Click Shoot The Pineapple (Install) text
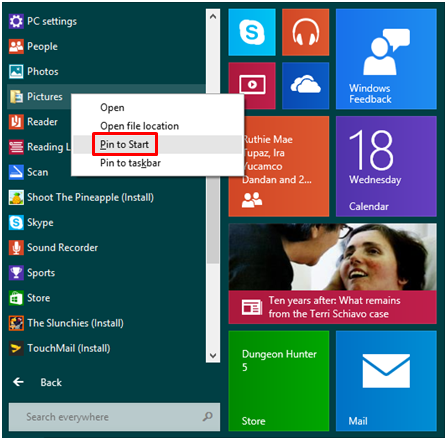This screenshot has width=446, height=439. (x=90, y=197)
